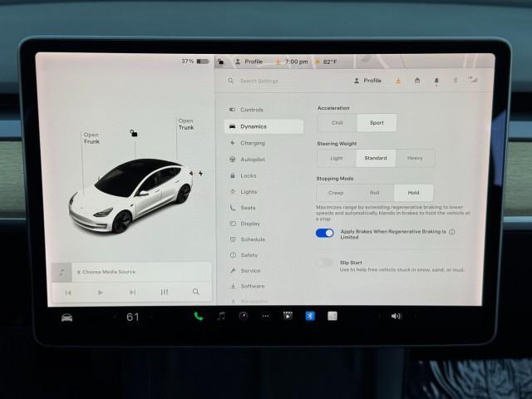Open car controls from bottom-left car icon
The height and width of the screenshot is (399, 532).
click(x=66, y=317)
